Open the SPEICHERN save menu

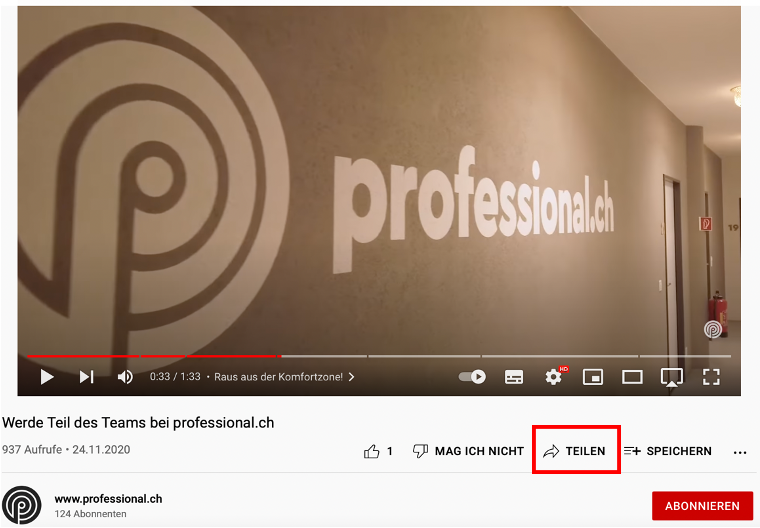tap(667, 451)
